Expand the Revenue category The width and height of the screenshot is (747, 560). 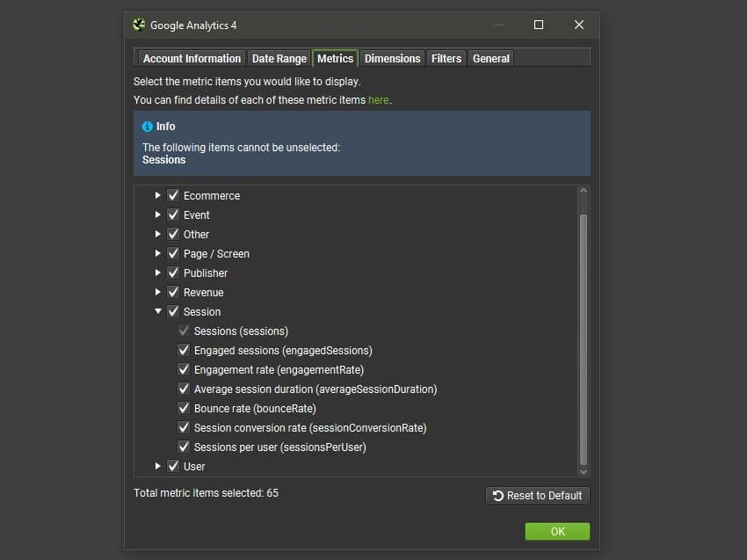pyautogui.click(x=157, y=292)
